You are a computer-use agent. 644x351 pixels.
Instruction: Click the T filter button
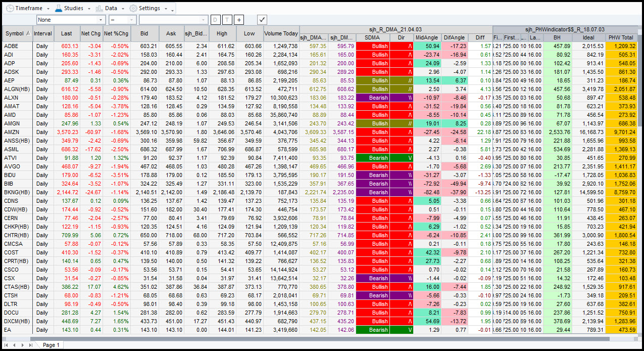(x=227, y=20)
